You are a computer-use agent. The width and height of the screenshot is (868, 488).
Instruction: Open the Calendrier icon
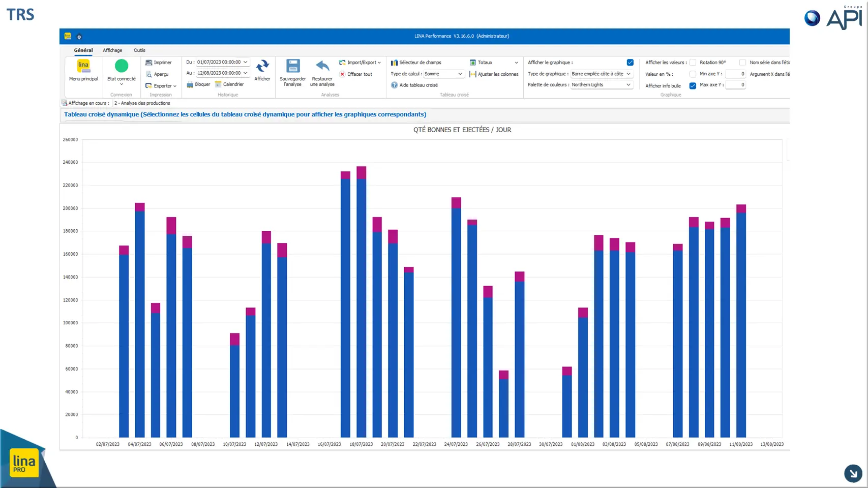pos(218,84)
